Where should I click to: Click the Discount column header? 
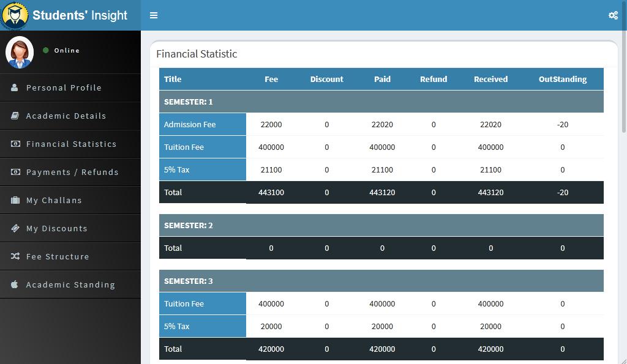tap(327, 79)
